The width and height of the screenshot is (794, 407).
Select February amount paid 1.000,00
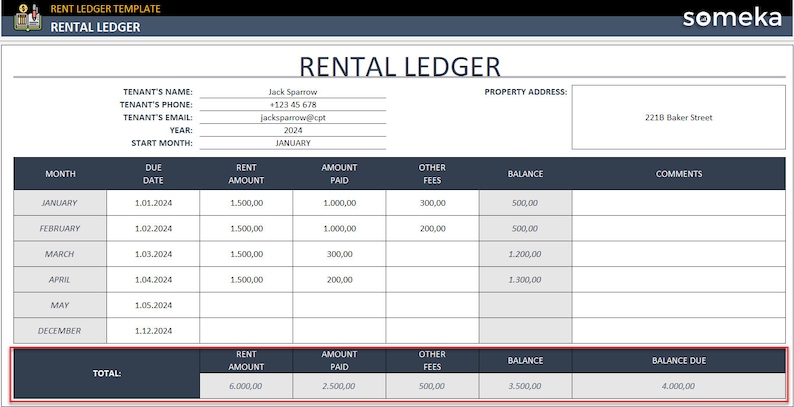339,228
